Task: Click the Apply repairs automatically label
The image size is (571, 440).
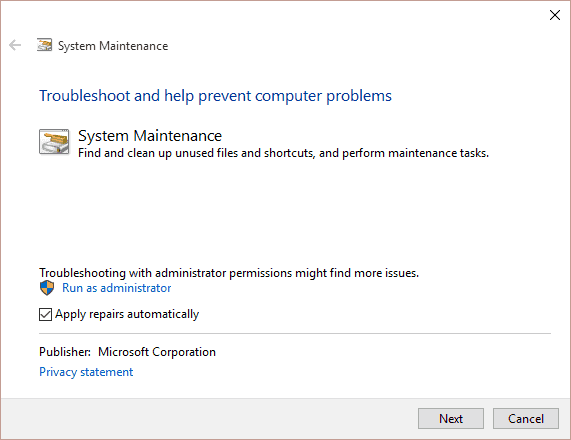Action: pyautogui.click(x=127, y=314)
